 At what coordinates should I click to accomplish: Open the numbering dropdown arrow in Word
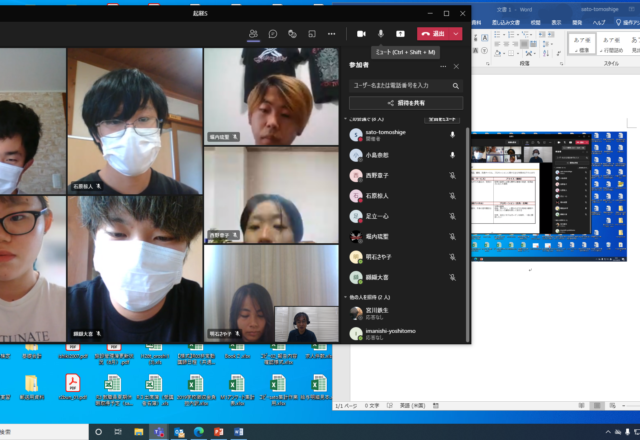click(518, 35)
